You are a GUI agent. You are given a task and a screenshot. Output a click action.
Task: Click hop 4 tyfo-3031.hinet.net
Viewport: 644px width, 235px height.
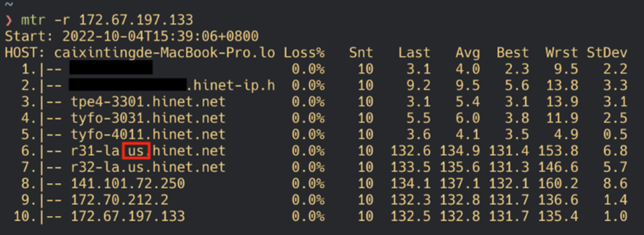(x=148, y=118)
